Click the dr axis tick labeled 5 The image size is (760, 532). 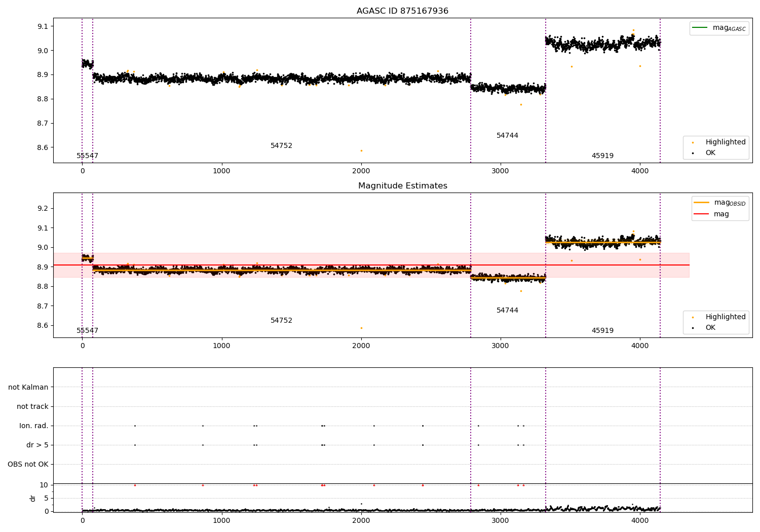(46, 498)
